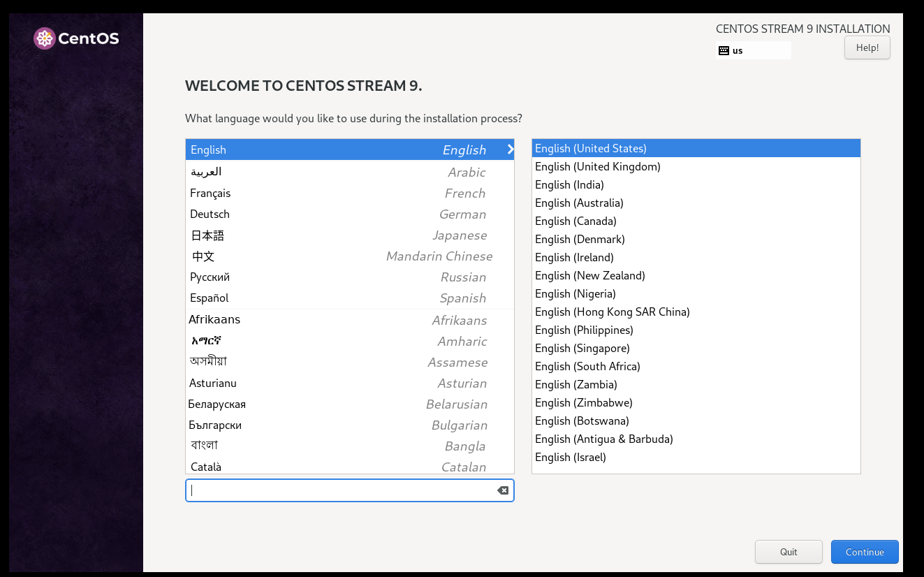Focus the language search input field
The width and height of the screenshot is (924, 577).
coord(349,490)
